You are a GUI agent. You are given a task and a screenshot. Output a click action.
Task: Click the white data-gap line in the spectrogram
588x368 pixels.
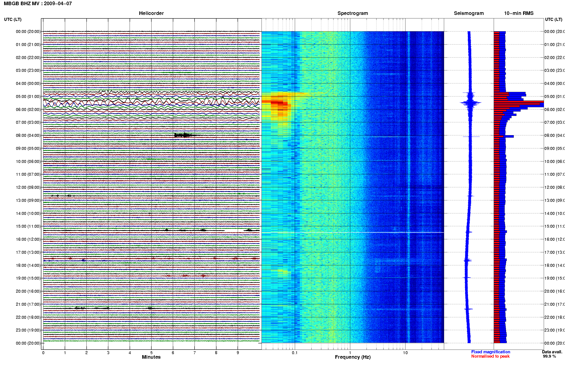(353, 232)
